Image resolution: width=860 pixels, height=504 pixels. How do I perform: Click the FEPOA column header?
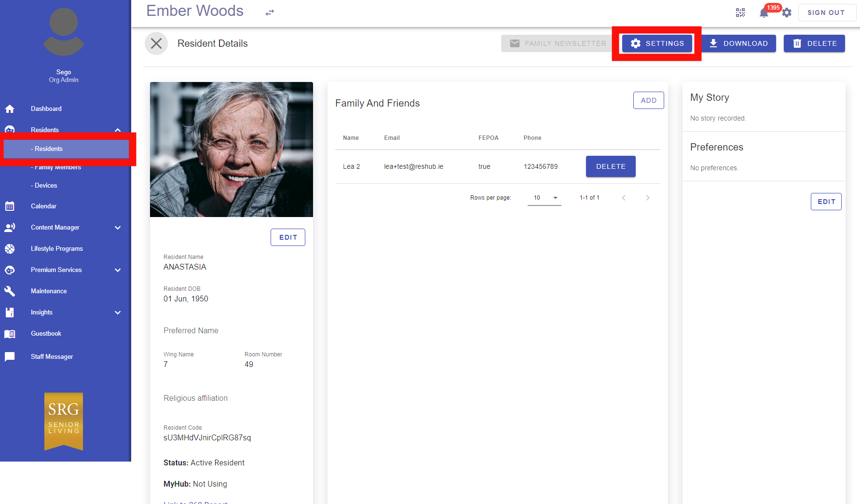[489, 138]
